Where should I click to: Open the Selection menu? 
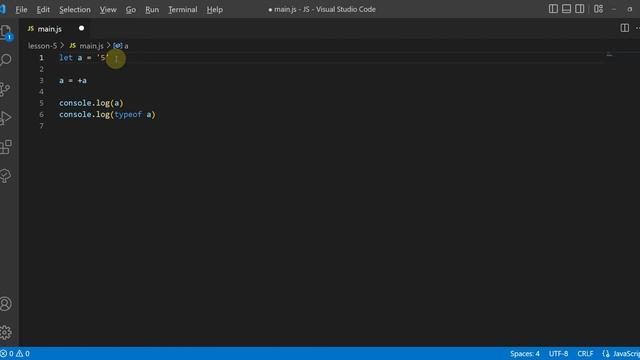[75, 9]
